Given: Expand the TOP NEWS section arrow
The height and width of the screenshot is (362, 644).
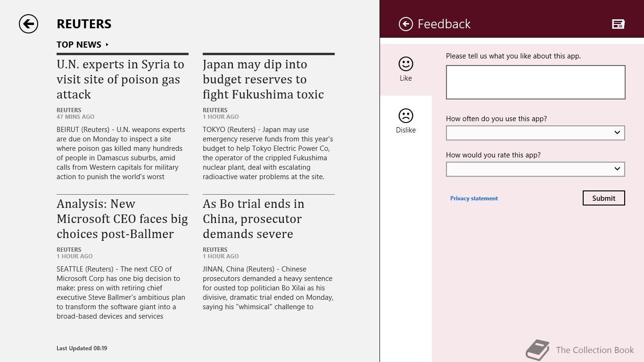Looking at the screenshot, I should (x=107, y=44).
